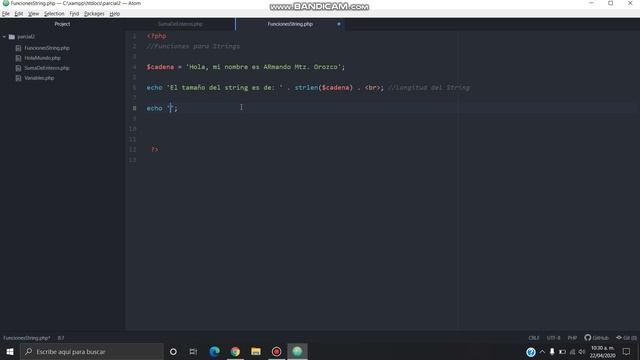Open the Git panel from status bar
The width and height of the screenshot is (640, 360).
(626, 338)
